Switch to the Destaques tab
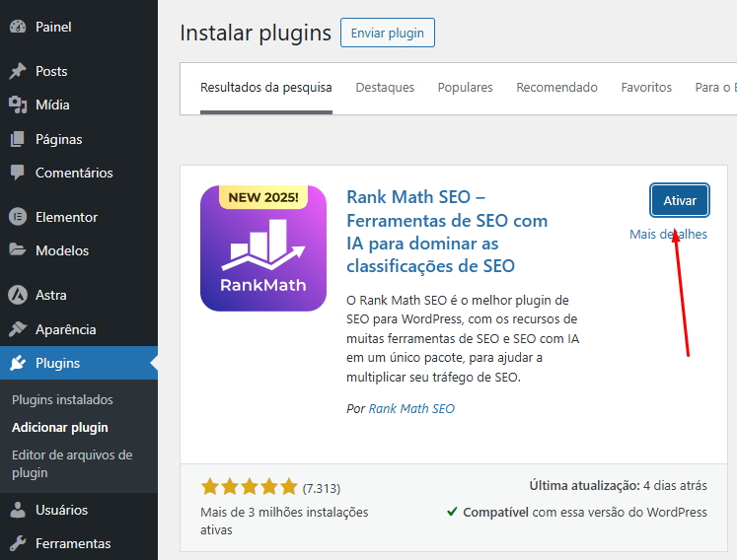 pos(385,88)
